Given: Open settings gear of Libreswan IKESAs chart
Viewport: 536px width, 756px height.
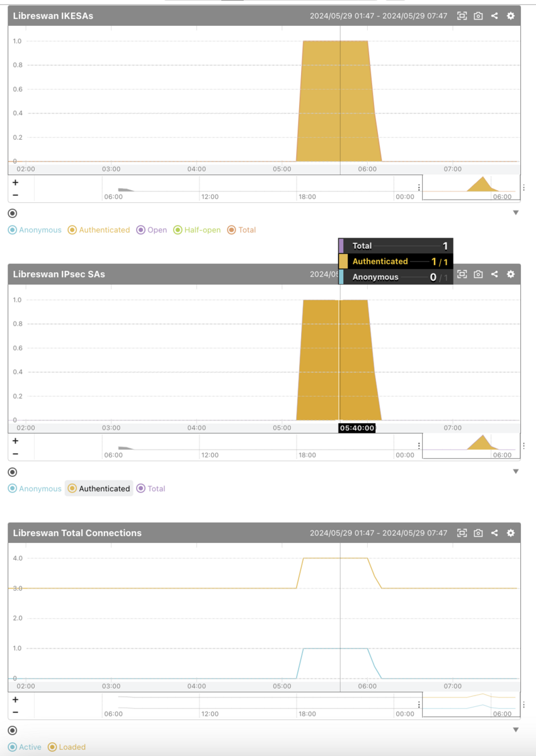Looking at the screenshot, I should point(511,16).
